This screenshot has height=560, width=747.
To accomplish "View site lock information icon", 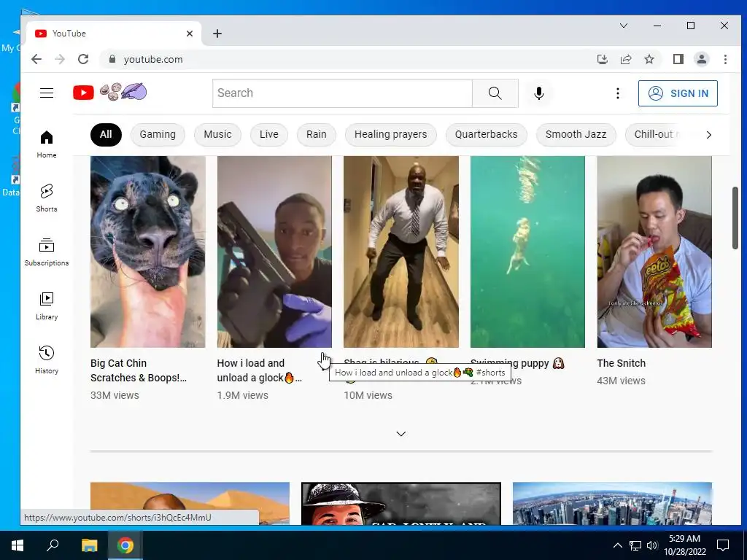I will (112, 59).
